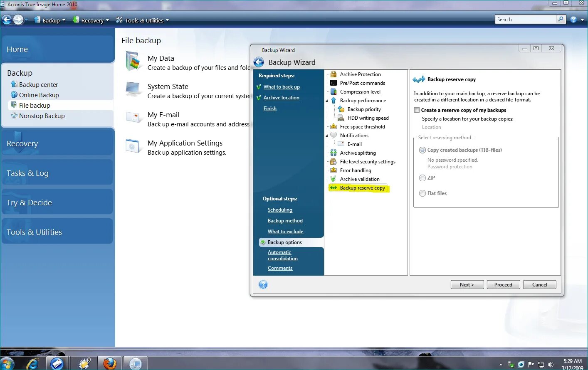The image size is (588, 370).
Task: Select the Pre/Post commands padlock terminal icon
Action: tap(334, 83)
